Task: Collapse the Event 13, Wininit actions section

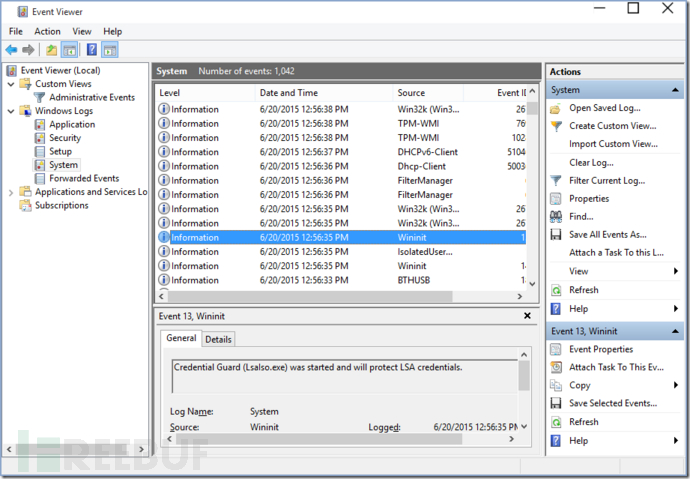Action: 675,331
